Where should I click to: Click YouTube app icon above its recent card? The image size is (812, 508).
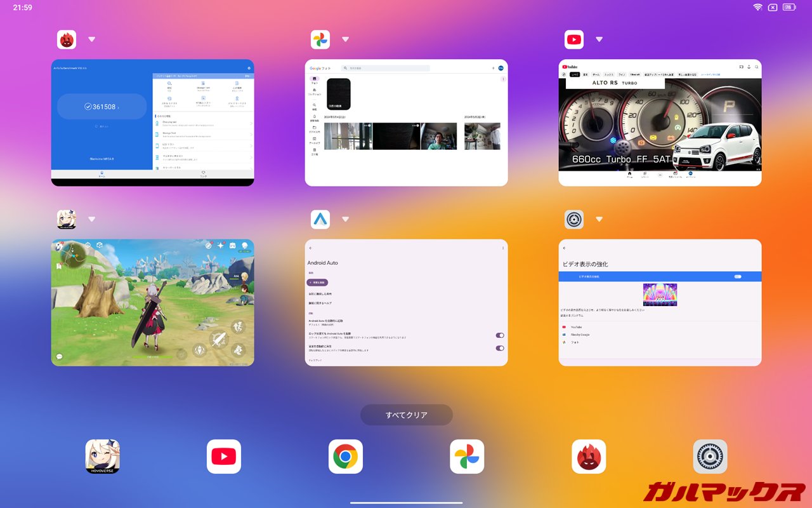click(574, 39)
